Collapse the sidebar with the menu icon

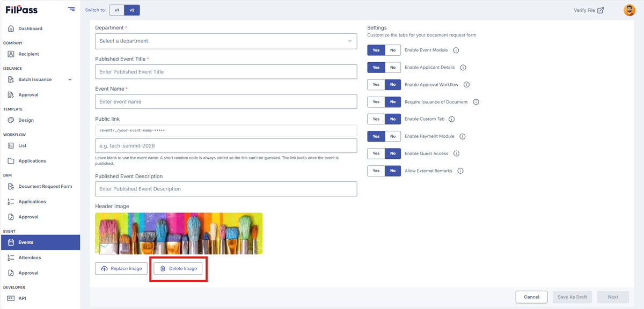pos(72,9)
